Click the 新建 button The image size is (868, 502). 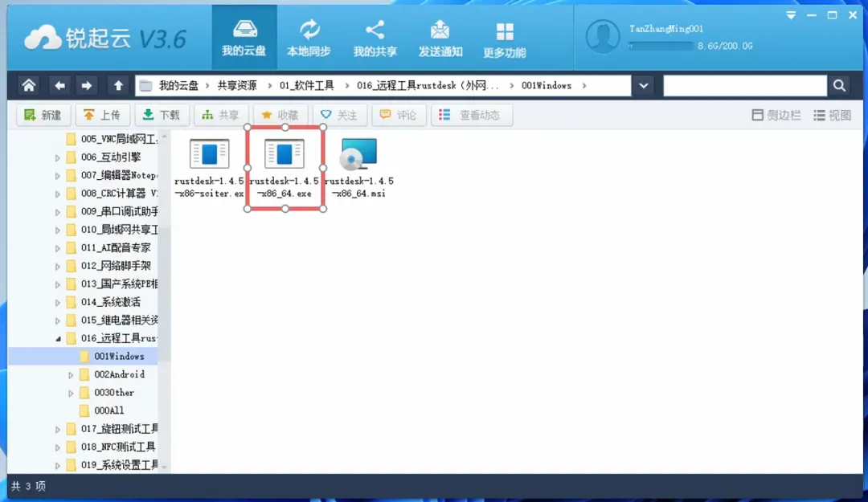[43, 115]
